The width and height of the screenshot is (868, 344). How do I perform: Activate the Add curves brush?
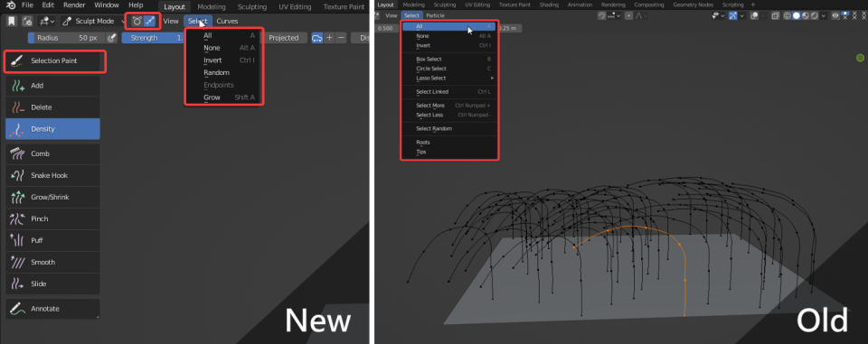click(53, 86)
